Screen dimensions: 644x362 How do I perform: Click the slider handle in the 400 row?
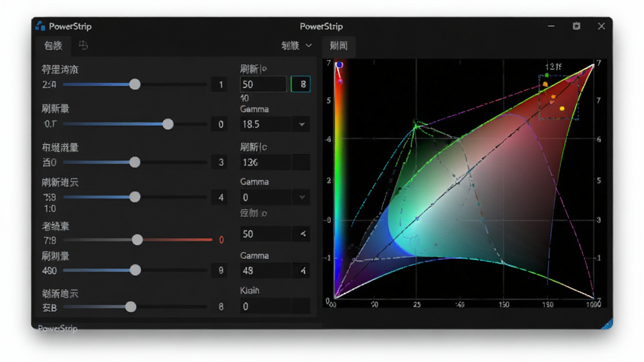pos(135,270)
